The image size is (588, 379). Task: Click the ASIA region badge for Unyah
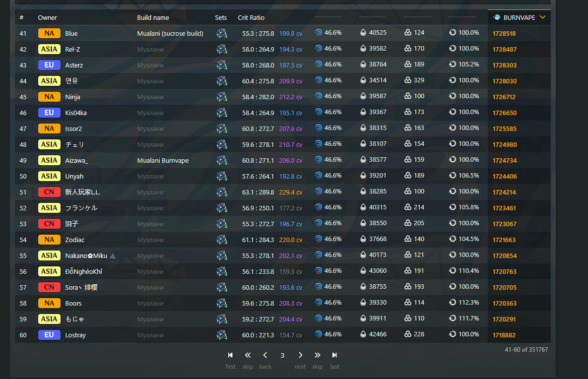point(49,176)
